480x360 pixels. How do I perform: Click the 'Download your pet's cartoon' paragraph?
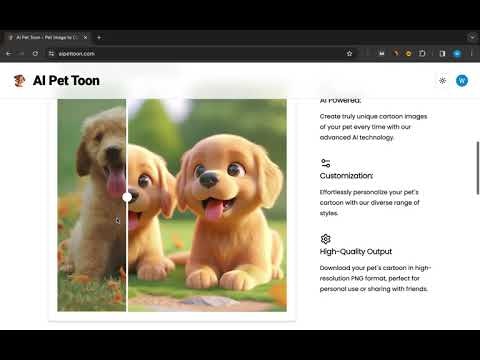(x=375, y=278)
